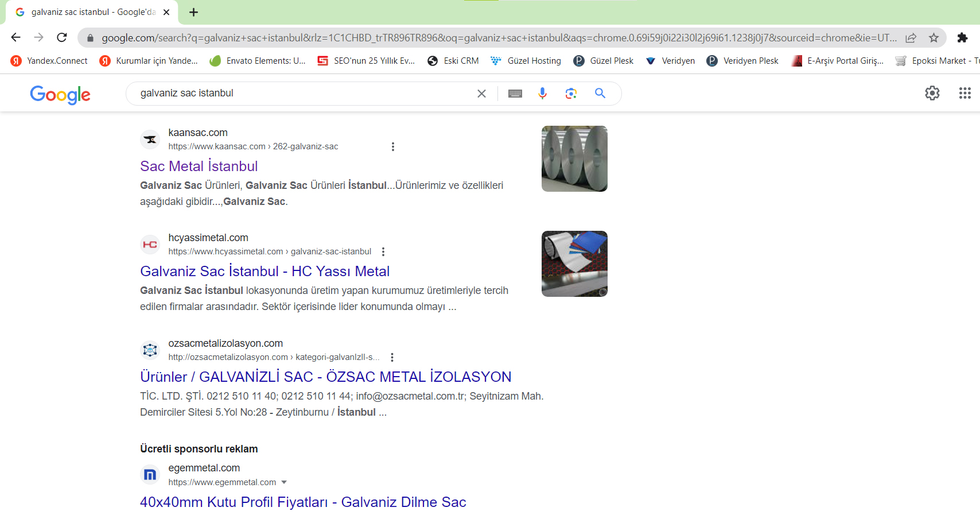Image resolution: width=980 pixels, height=515 pixels.
Task: Reload the page with the refresh icon
Action: 62,37
